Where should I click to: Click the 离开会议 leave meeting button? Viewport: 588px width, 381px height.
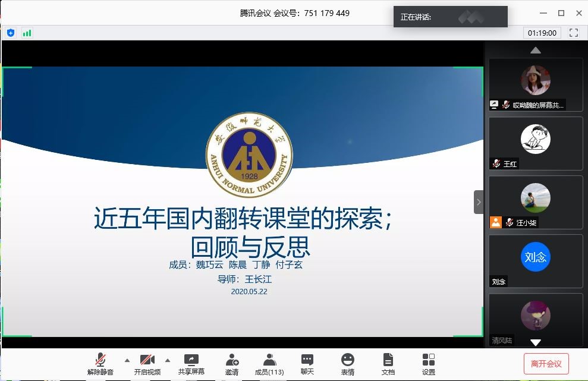pos(546,363)
